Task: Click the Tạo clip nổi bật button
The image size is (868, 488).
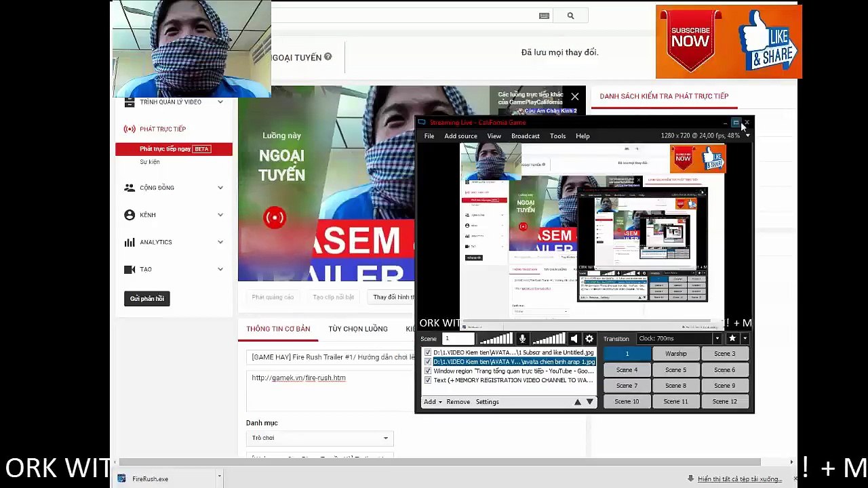Action: pos(334,297)
